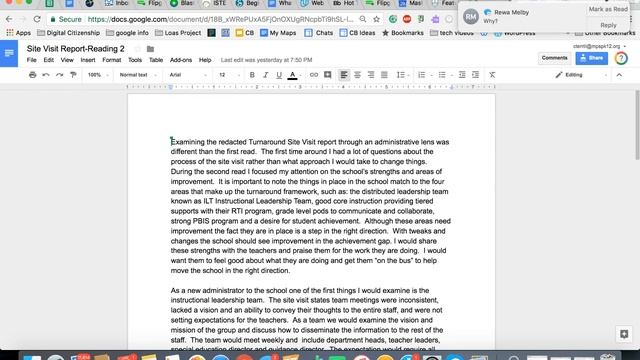640x360 pixels.
Task: Apply a bulleted list
Action: (x=442, y=75)
